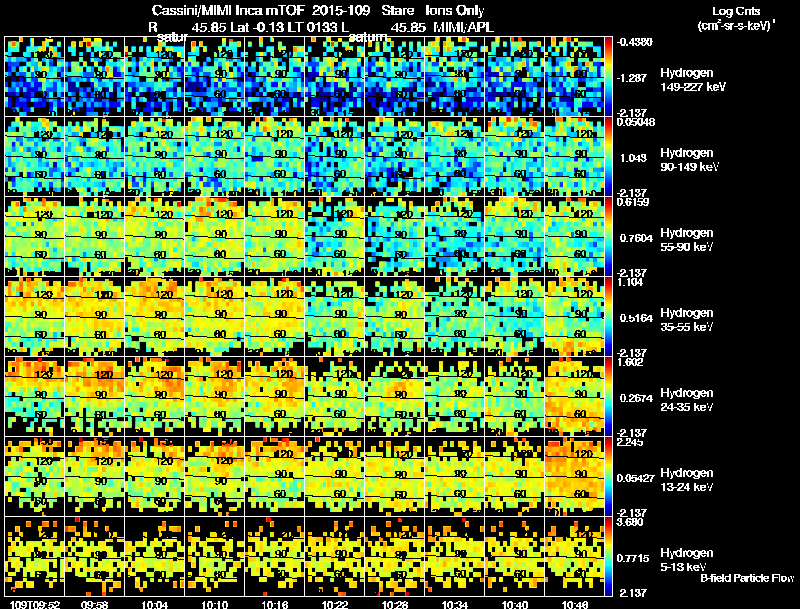Click the Hydrogen 90-149 keV row label
Screen dimensions: 800x609
(x=689, y=160)
